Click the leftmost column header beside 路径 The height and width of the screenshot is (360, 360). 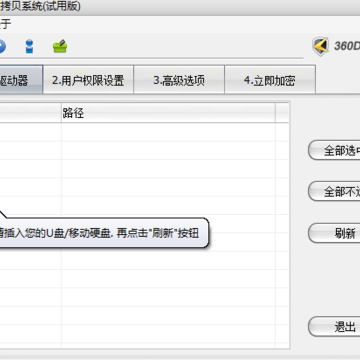(x=30, y=113)
